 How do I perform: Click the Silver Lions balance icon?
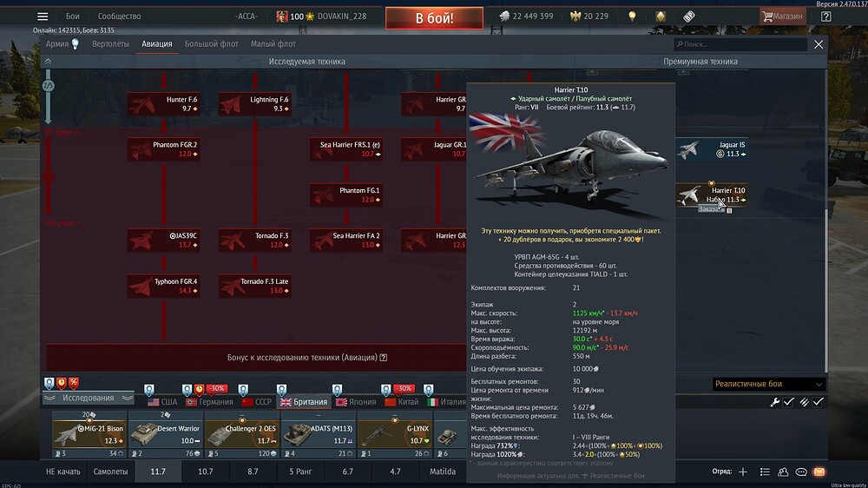[504, 16]
